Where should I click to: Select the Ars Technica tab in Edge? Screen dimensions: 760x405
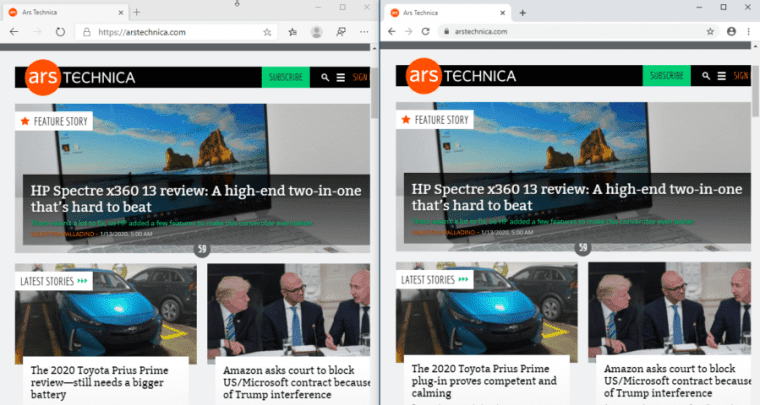(65, 12)
